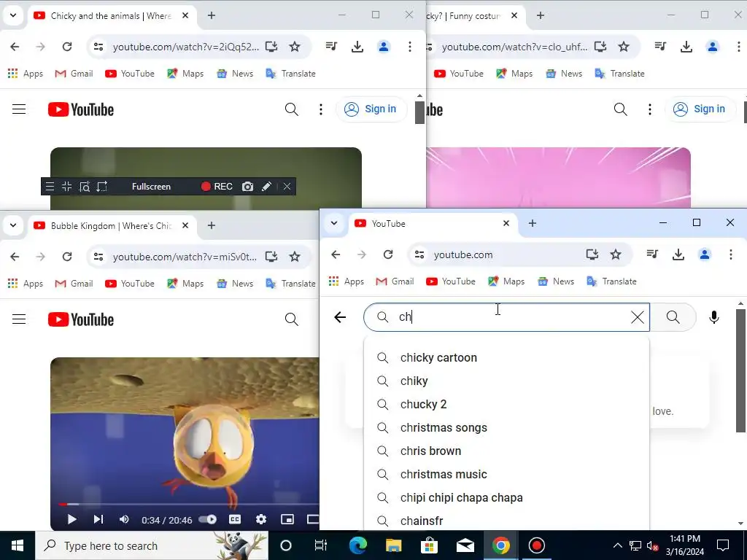Image resolution: width=747 pixels, height=560 pixels.
Task: Click Sign in in Funny costume window
Action: [x=700, y=109]
